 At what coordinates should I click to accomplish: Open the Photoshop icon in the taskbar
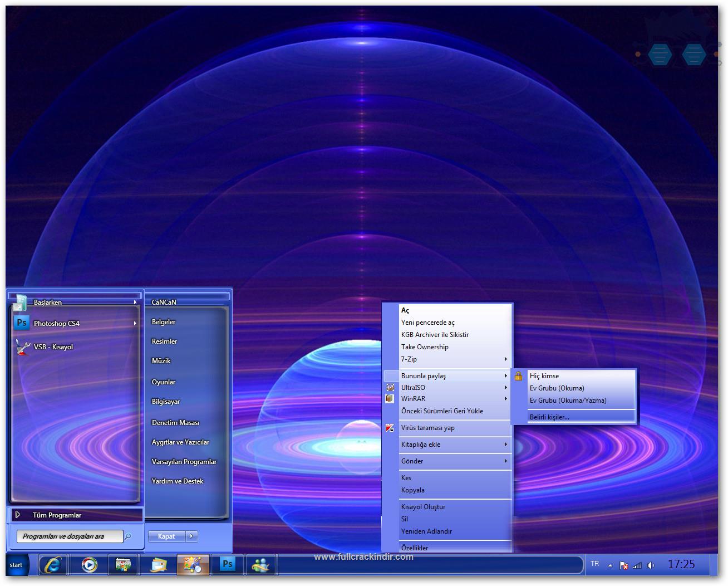[x=228, y=564]
